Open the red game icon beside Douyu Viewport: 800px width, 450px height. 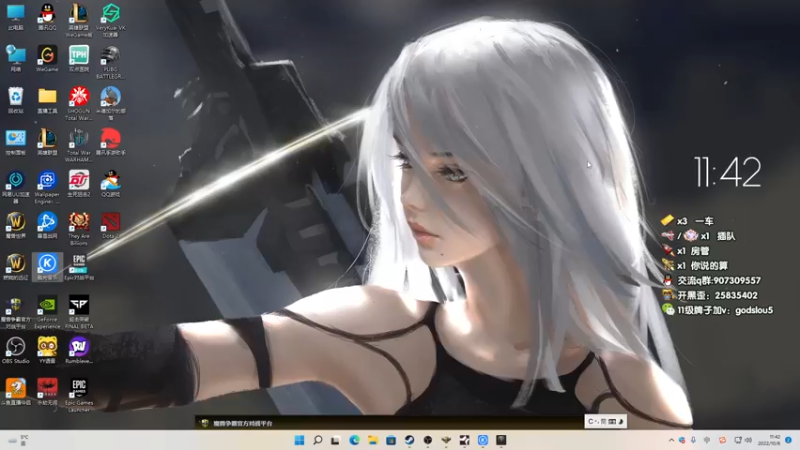click(x=47, y=392)
